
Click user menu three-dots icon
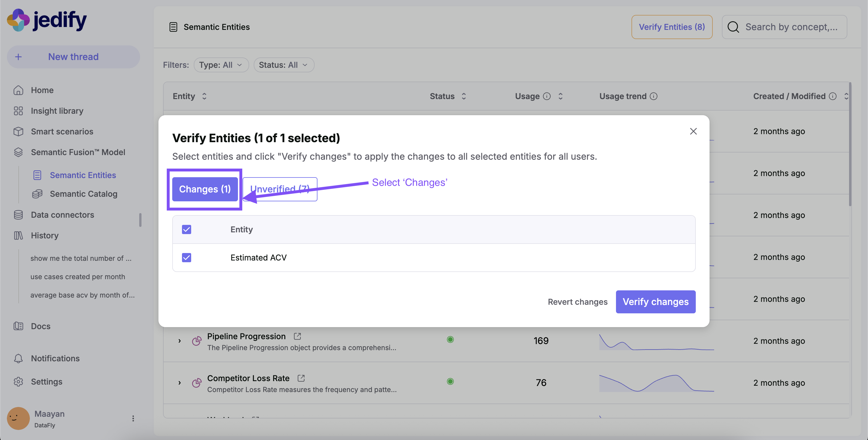pyautogui.click(x=133, y=418)
